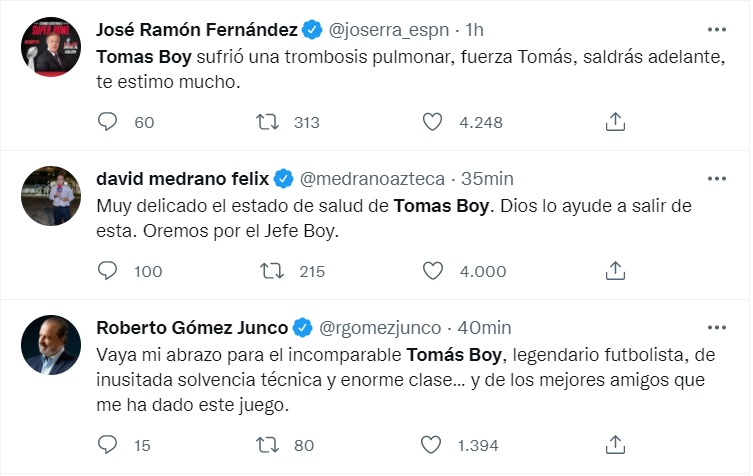Retweet José Ramón Fernández's tweet
753x476 pixels.
267,122
